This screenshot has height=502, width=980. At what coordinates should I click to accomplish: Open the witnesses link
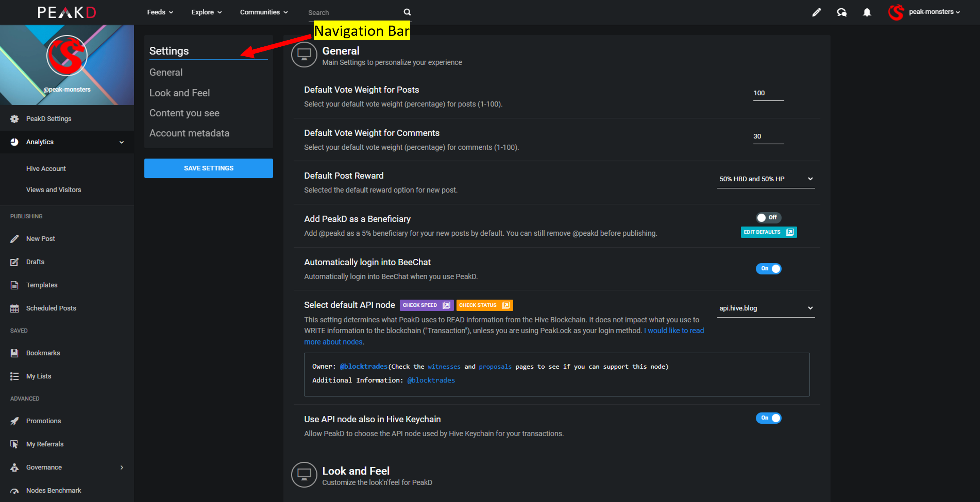point(444,367)
